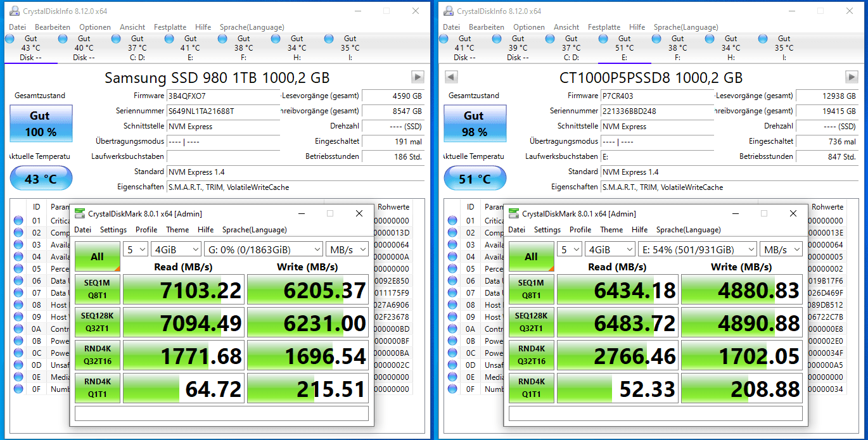Click 51 °C temperature indicator in right window

[475, 179]
